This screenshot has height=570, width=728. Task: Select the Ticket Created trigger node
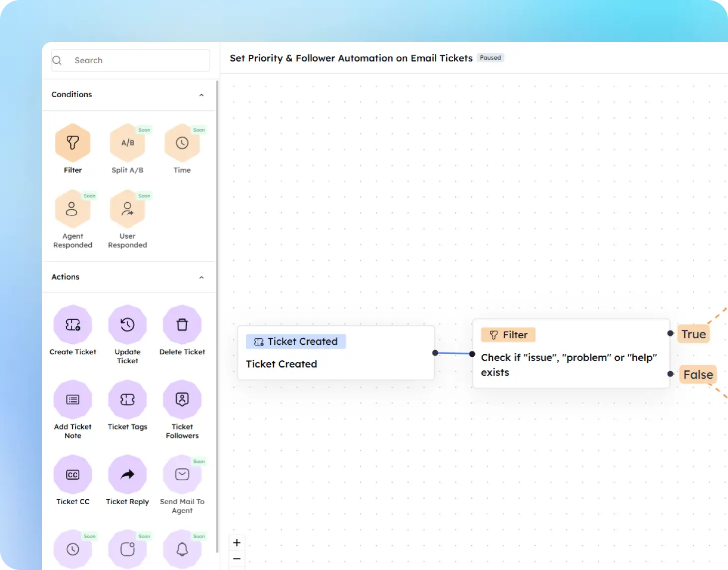pos(336,353)
